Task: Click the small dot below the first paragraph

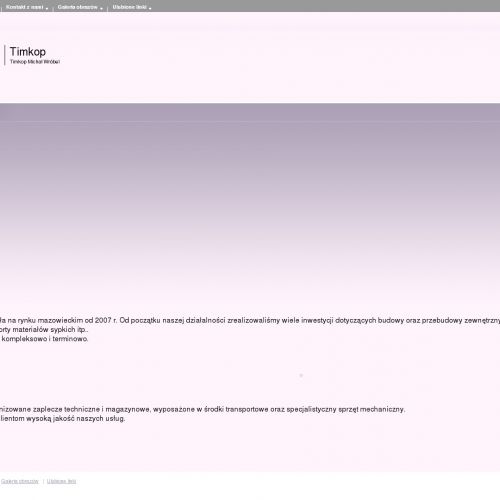Action: (x=301, y=375)
